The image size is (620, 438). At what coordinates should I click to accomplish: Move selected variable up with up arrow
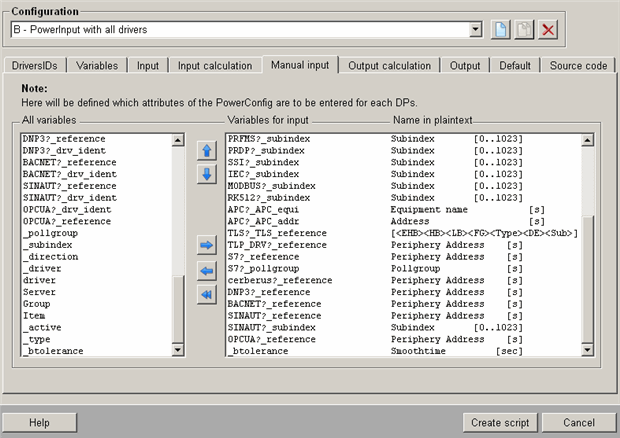(x=207, y=151)
